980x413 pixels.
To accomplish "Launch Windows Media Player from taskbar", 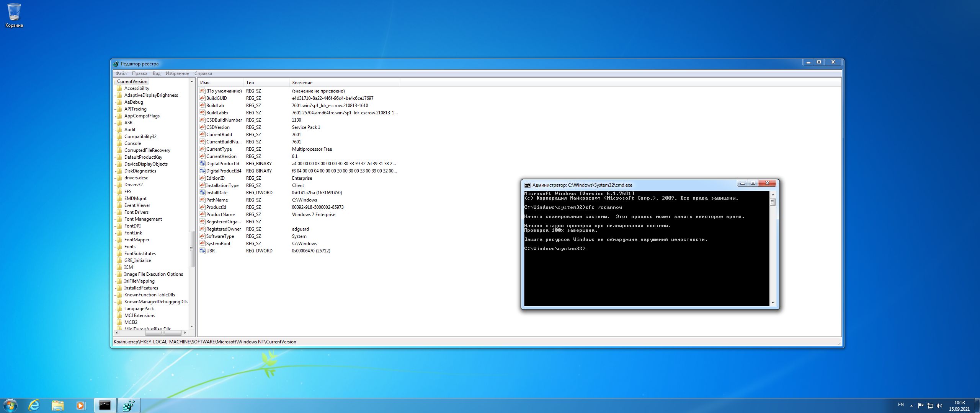I will point(80,405).
